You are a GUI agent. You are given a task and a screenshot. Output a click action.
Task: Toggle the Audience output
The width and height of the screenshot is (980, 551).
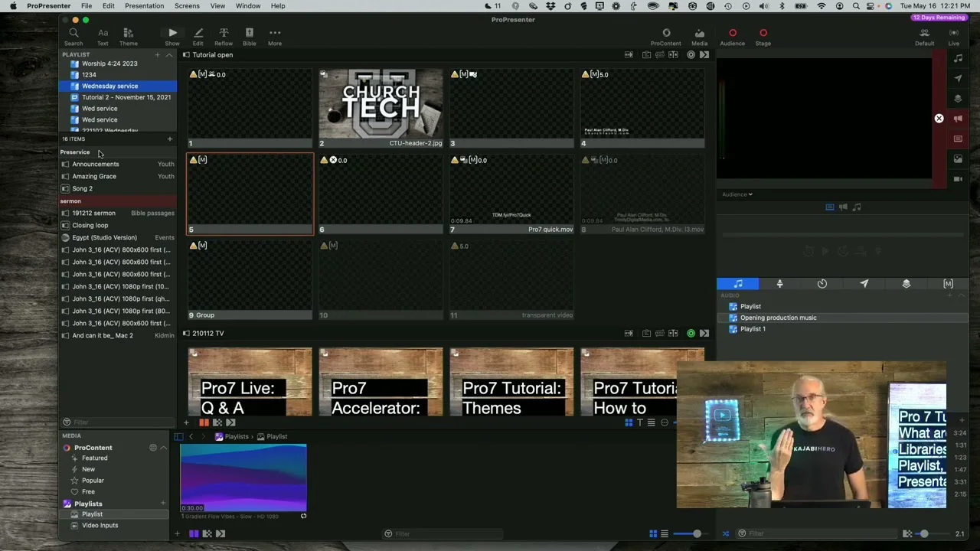[732, 33]
